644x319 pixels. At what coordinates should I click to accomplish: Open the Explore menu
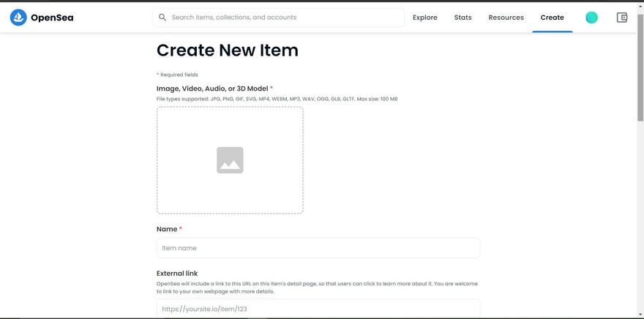point(424,18)
